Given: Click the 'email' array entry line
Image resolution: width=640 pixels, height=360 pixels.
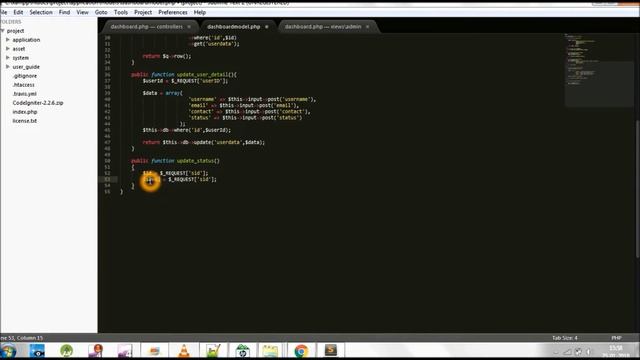Looking at the screenshot, I should 244,105.
